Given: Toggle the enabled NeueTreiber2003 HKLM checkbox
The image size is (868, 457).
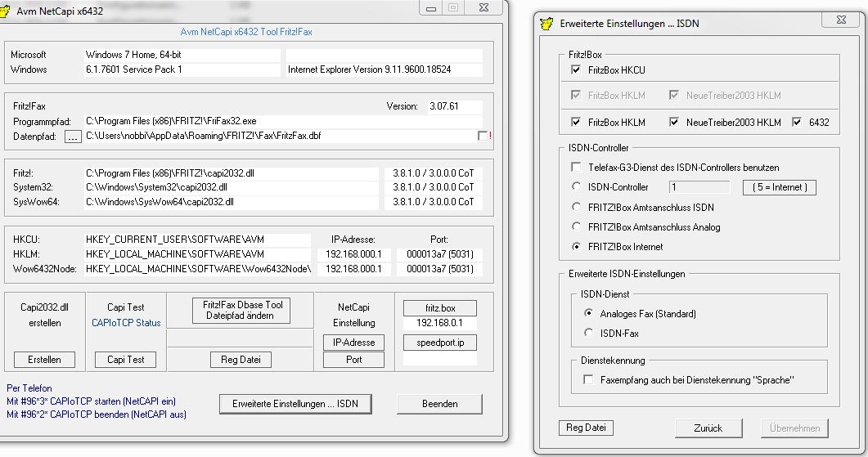Looking at the screenshot, I should point(673,122).
